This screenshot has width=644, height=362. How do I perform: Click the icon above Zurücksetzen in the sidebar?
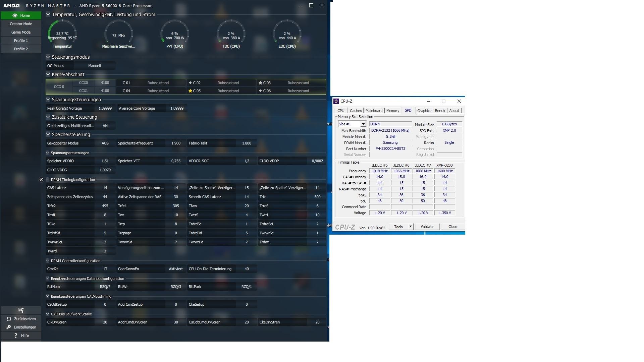(21, 310)
